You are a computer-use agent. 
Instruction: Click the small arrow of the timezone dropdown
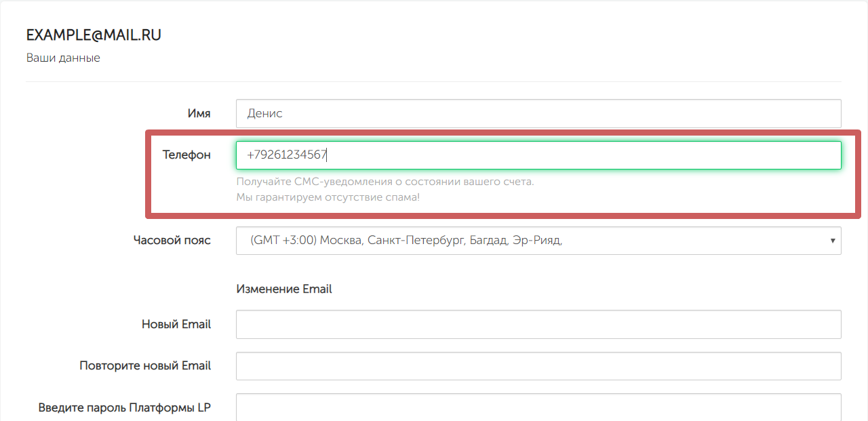(x=832, y=241)
